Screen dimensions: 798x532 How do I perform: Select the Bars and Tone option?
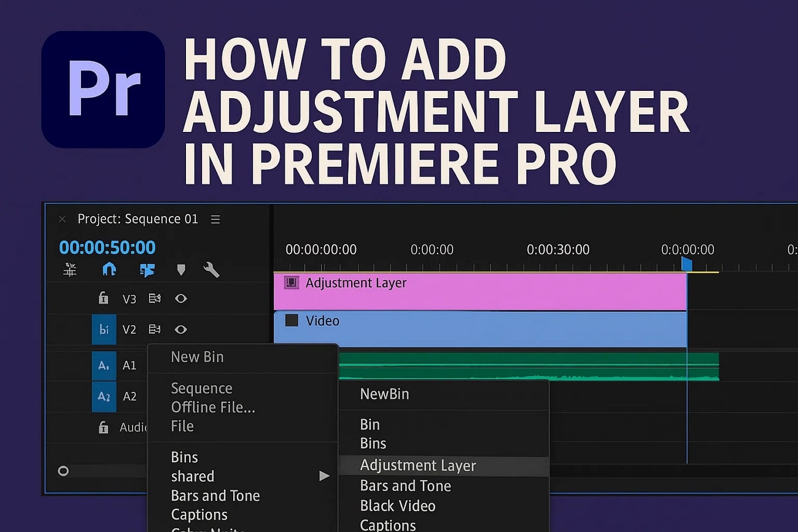pyautogui.click(x=405, y=485)
